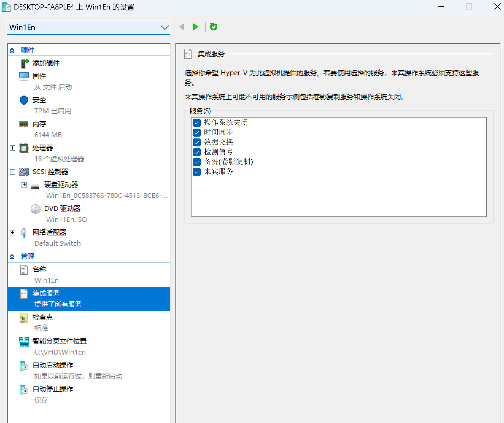Select DVD 驱动器 tree item

[62, 209]
